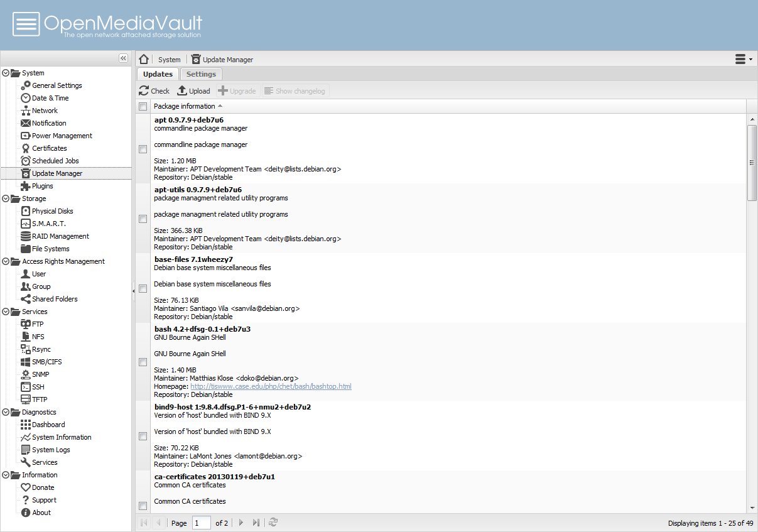The height and width of the screenshot is (532, 758).
Task: Open the SNMP service icon
Action: pyautogui.click(x=26, y=374)
